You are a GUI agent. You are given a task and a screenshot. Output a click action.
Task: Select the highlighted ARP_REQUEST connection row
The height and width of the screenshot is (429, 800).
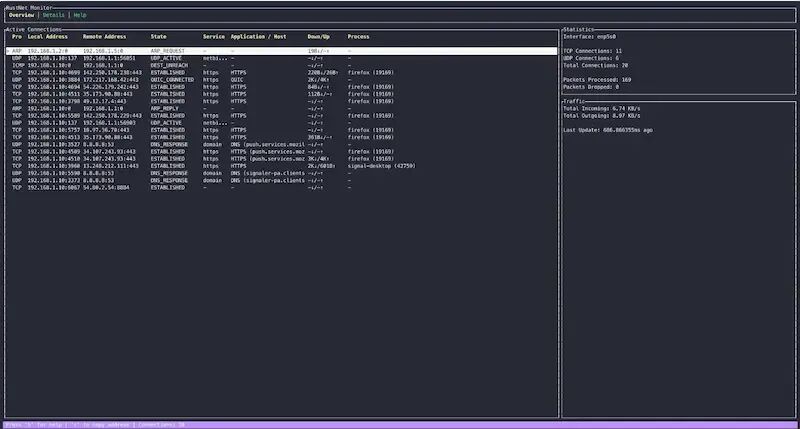click(282, 51)
